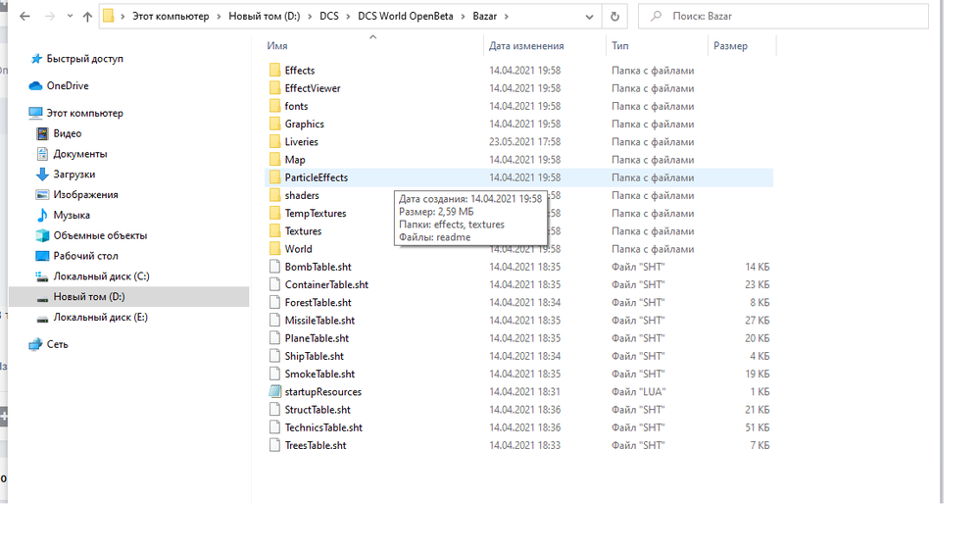Open 'Музыка' in the sidebar
This screenshot has height=551, width=980.
[72, 215]
